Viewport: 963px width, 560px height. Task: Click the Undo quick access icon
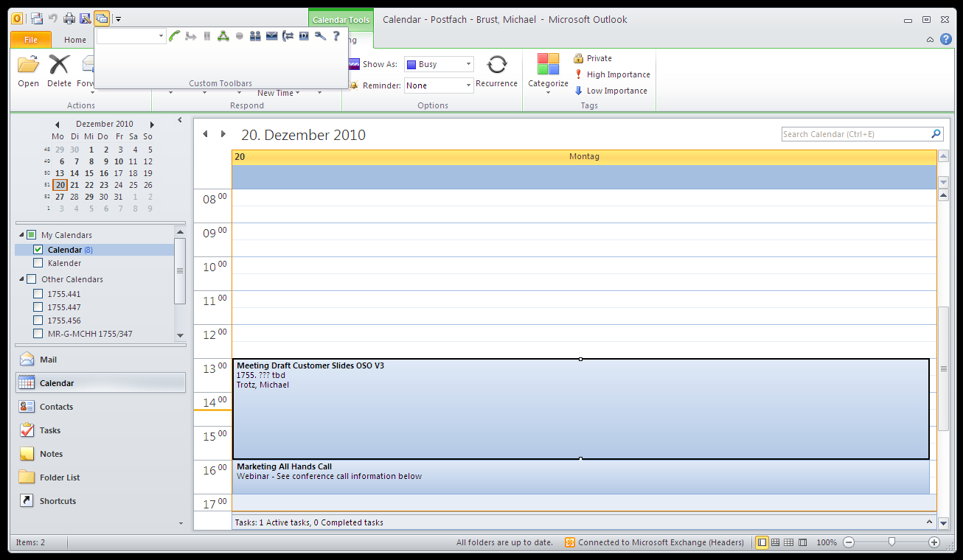coord(53,19)
